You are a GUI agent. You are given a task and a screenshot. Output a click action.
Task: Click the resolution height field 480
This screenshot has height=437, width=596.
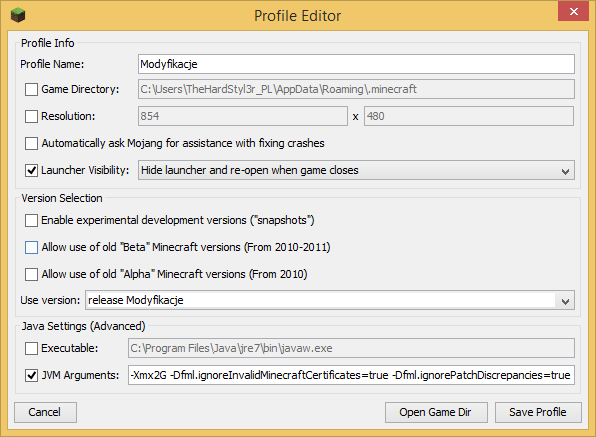coord(469,116)
